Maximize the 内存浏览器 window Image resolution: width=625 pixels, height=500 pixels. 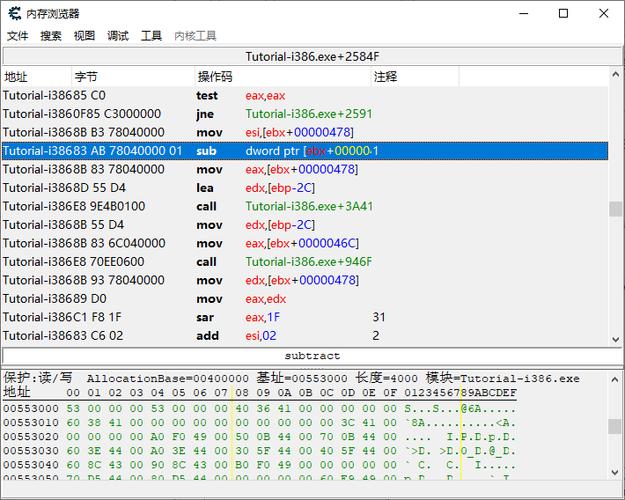563,14
